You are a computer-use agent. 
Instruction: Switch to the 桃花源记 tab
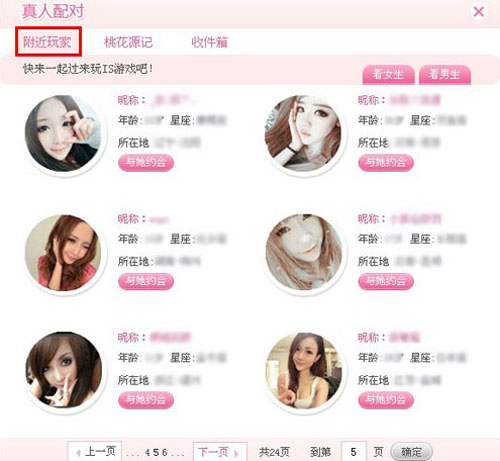click(128, 42)
